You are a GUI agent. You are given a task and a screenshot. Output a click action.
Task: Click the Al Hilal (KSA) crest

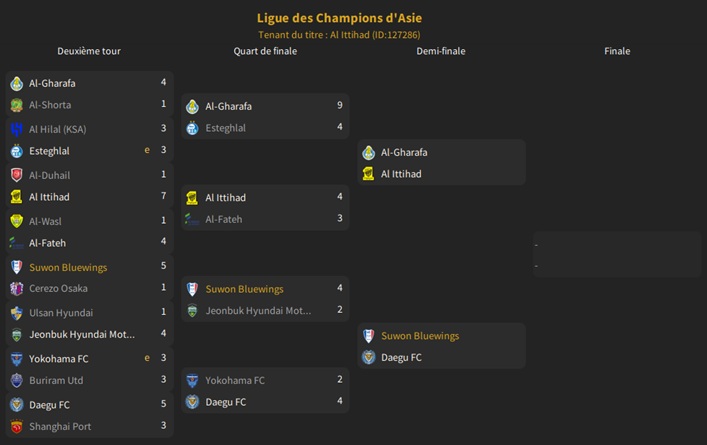tap(16, 129)
